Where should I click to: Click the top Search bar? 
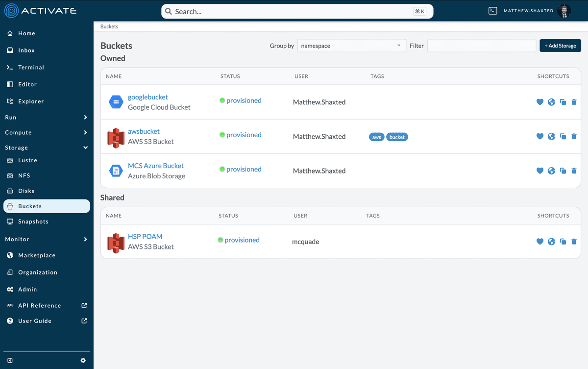(x=297, y=11)
